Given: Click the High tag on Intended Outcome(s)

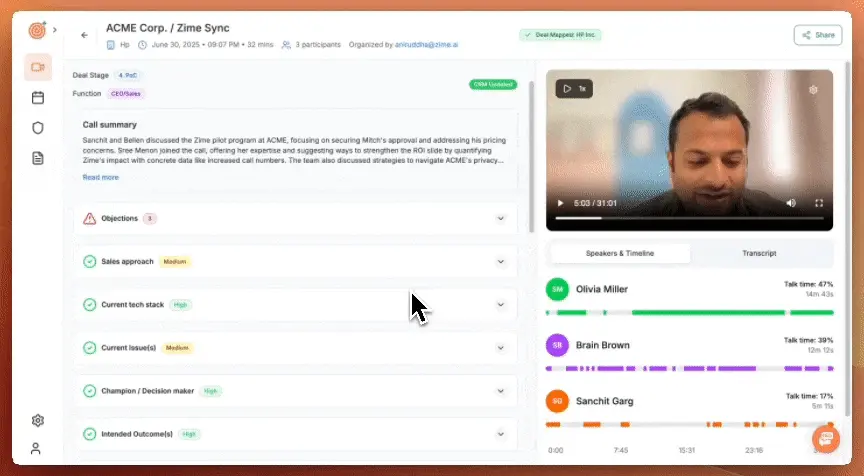Looking at the screenshot, I should point(189,434).
